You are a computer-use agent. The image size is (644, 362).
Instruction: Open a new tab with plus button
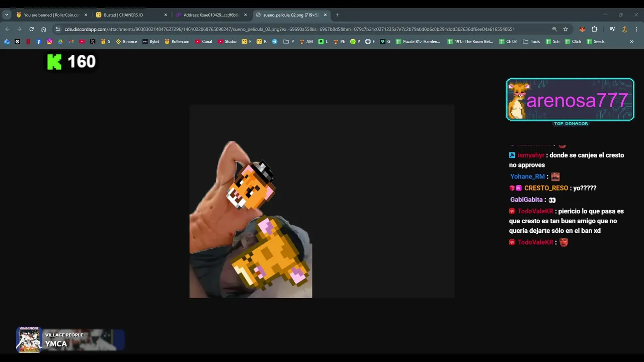tap(337, 15)
